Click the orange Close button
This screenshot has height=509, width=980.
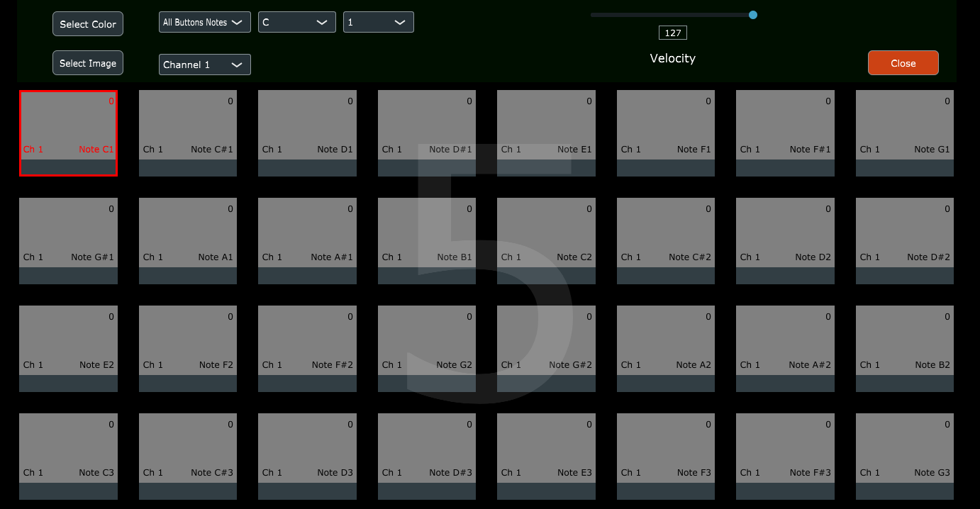(903, 63)
